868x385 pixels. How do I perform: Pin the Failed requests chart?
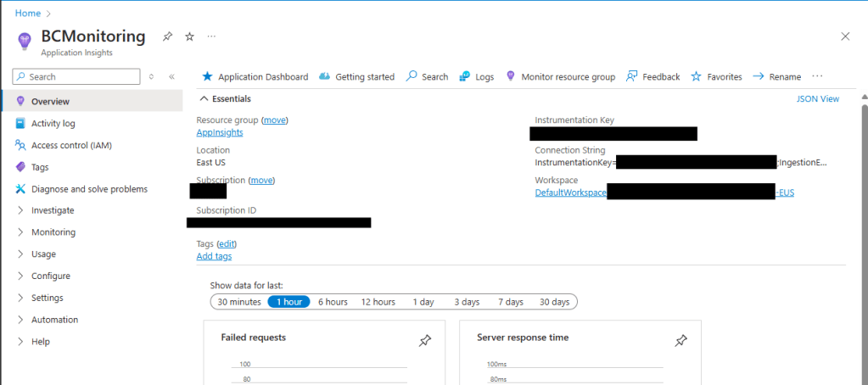[x=425, y=340]
